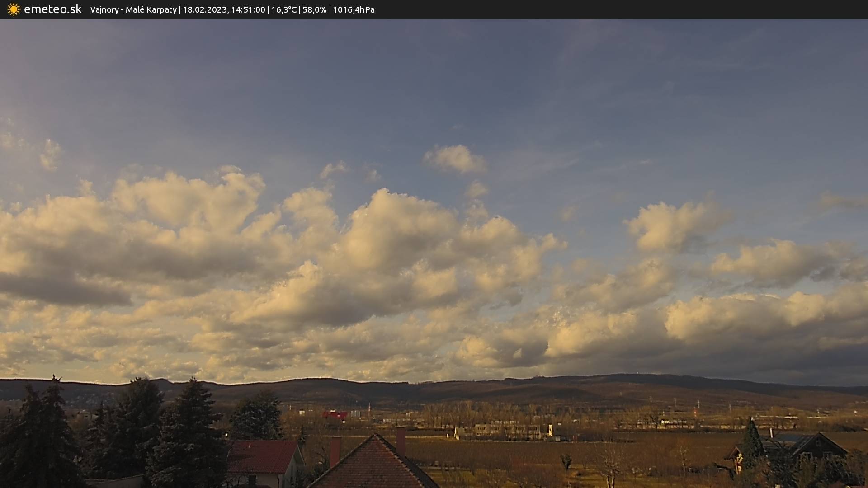The width and height of the screenshot is (868, 488).
Task: Click the 1016,4hPa pressure reading
Action: [354, 10]
